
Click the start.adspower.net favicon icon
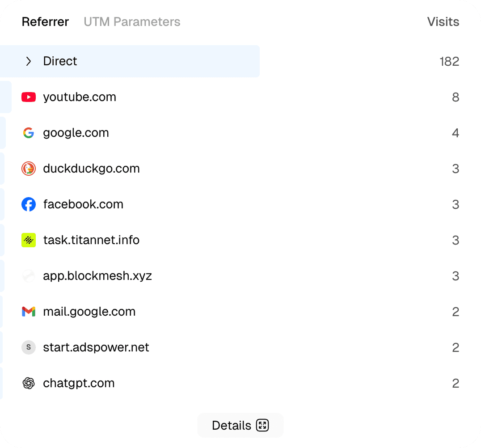(29, 347)
